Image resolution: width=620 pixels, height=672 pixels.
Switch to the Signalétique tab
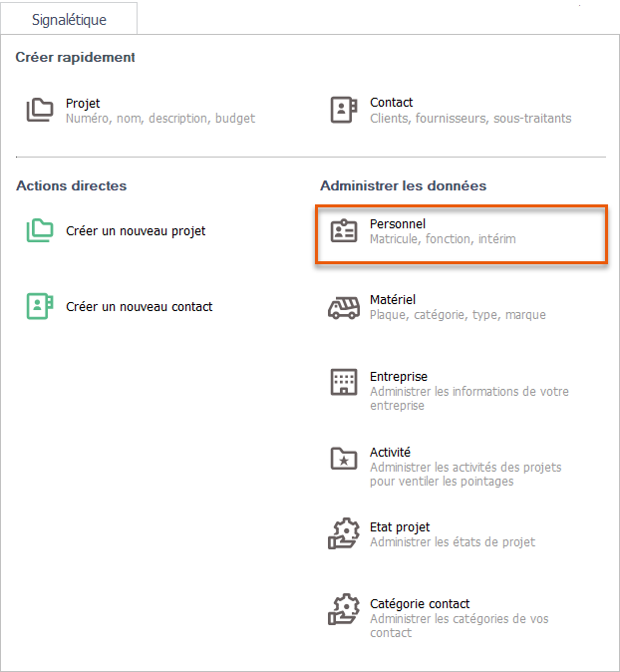click(69, 20)
